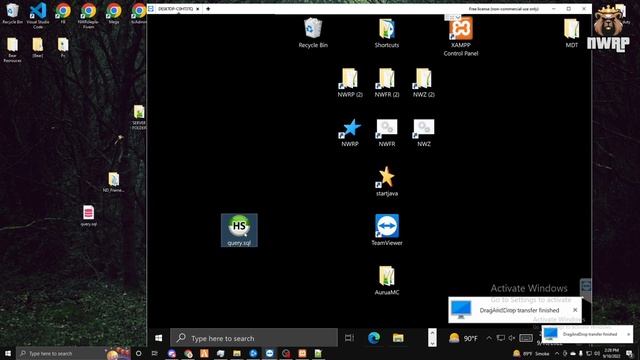Viewport: 640px width, 360px height.
Task: Focus the remote 'Type here to search' box
Action: (x=254, y=338)
